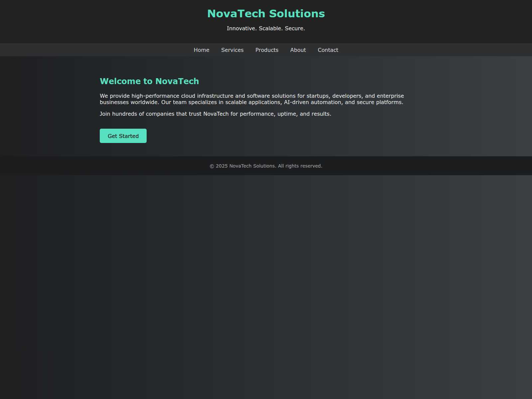
Task: Click the Join hundreds of companies sentence
Action: pos(215,114)
